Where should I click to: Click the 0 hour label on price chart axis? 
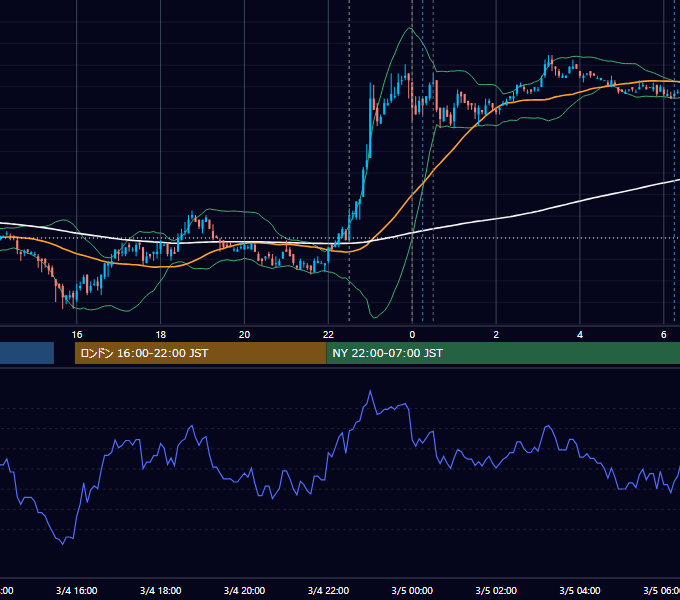[412, 334]
